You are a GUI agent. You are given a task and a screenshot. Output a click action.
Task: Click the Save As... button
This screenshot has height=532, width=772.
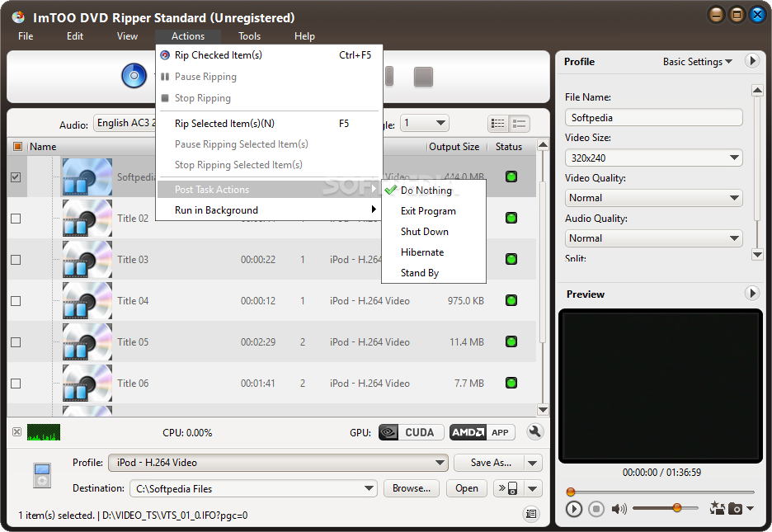click(489, 463)
